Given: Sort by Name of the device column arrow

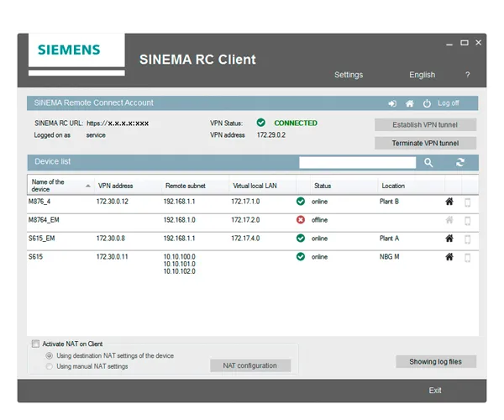Looking at the screenshot, I should click(87, 186).
